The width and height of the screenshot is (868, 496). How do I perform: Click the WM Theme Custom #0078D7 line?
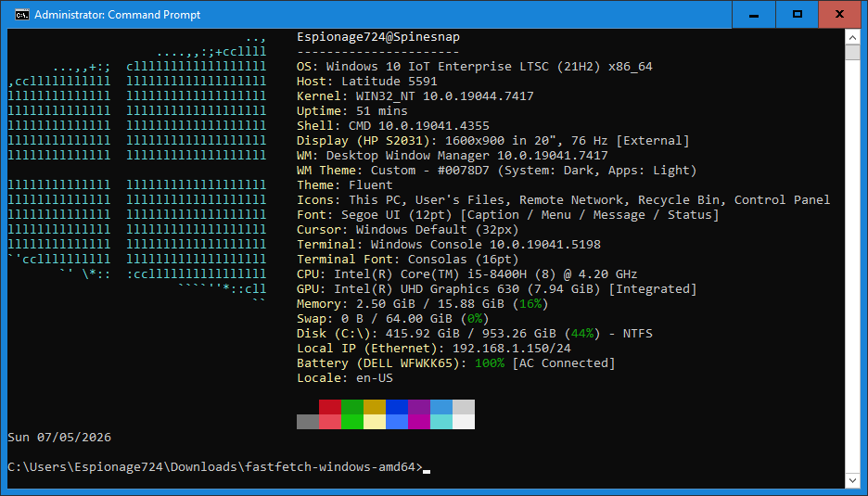click(496, 171)
